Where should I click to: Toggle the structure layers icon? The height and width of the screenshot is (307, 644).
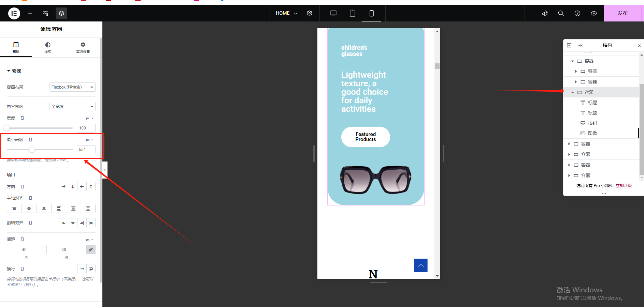61,13
